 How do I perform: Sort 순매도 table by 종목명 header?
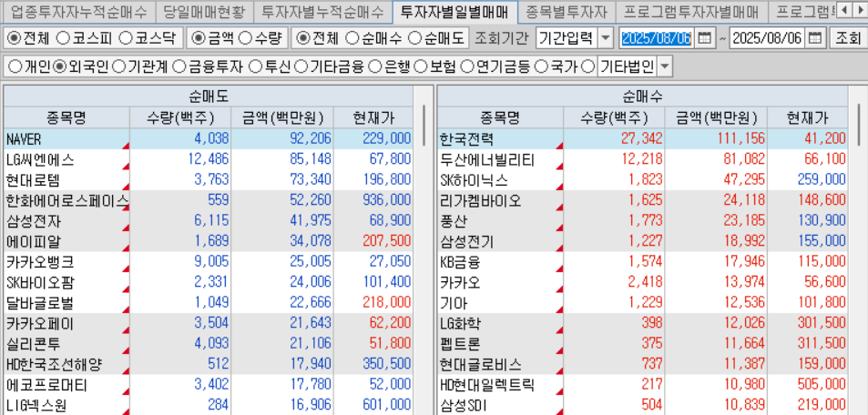pos(66,117)
